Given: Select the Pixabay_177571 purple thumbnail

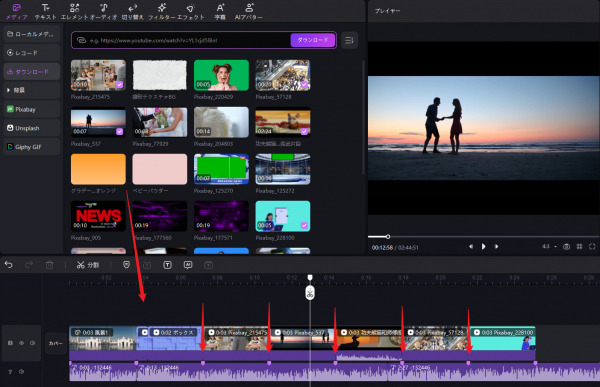Looking at the screenshot, I should click(x=221, y=216).
